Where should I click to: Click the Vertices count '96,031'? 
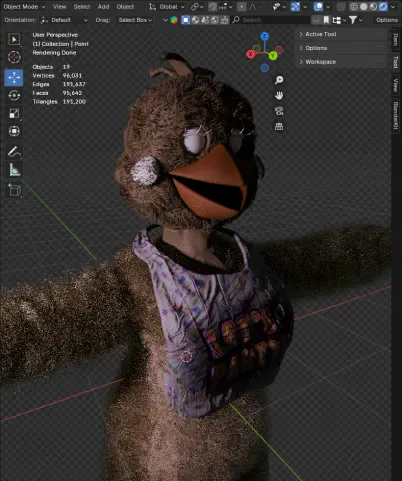[x=72, y=76]
